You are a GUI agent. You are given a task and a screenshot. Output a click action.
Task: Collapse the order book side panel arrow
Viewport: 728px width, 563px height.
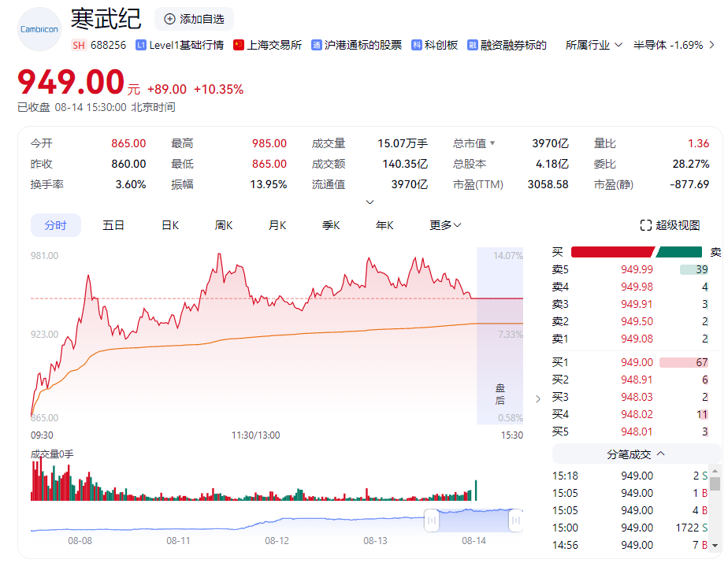coord(538,399)
